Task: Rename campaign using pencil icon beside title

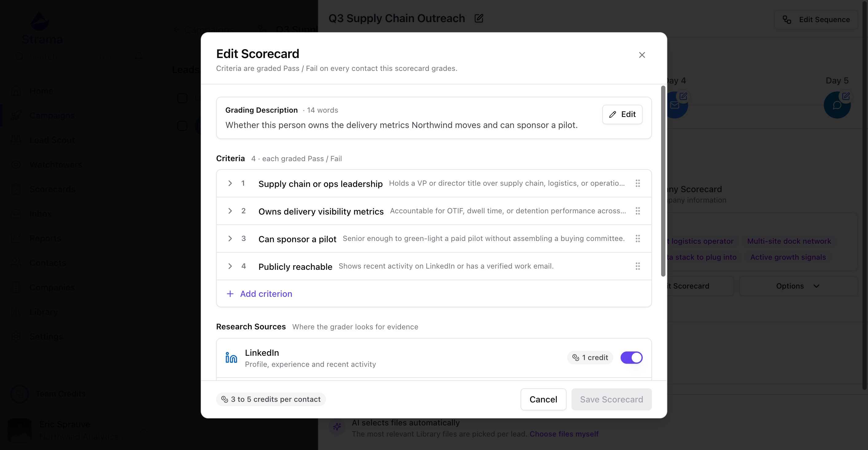Action: (x=479, y=18)
